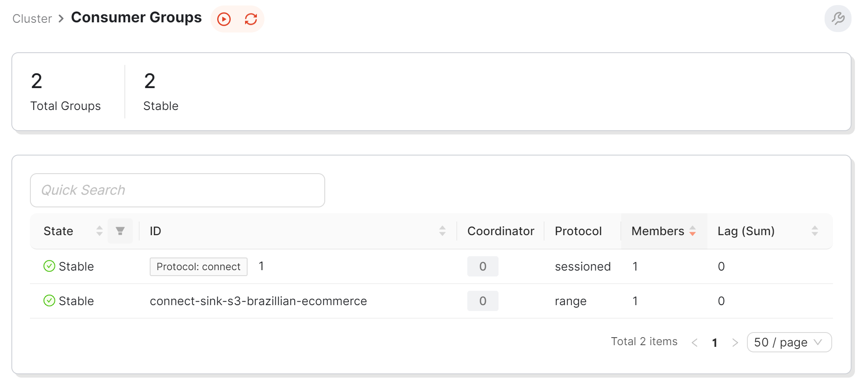This screenshot has width=868, height=389.
Task: Open the 50 / page dropdown
Action: (x=789, y=342)
